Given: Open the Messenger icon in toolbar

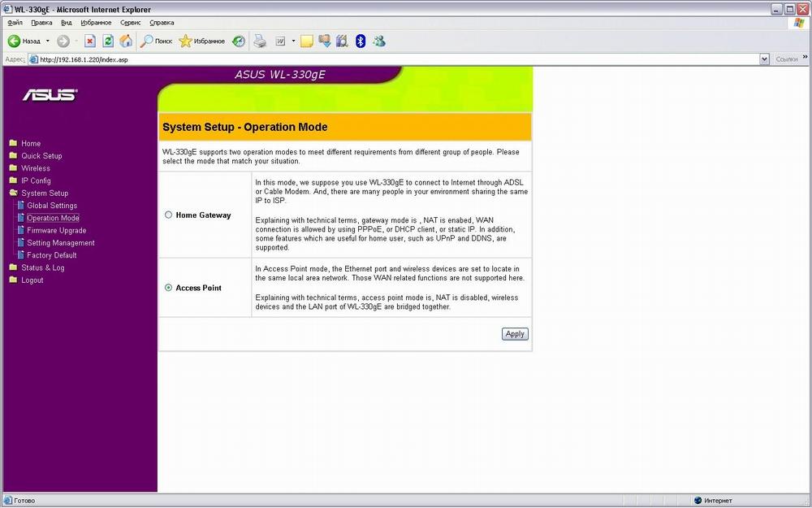Looking at the screenshot, I should [378, 41].
